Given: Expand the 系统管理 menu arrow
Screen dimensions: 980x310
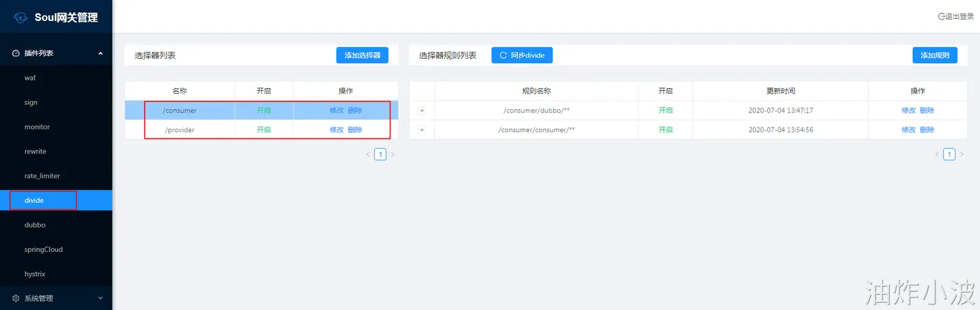Looking at the screenshot, I should pyautogui.click(x=100, y=298).
